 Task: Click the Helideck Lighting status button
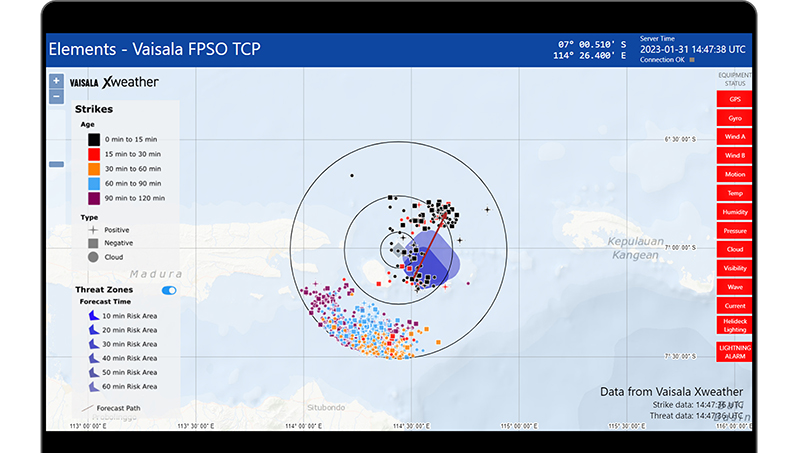point(735,324)
